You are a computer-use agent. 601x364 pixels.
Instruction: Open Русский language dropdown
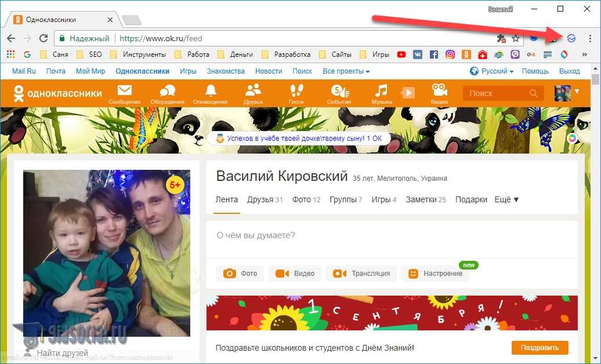click(492, 71)
